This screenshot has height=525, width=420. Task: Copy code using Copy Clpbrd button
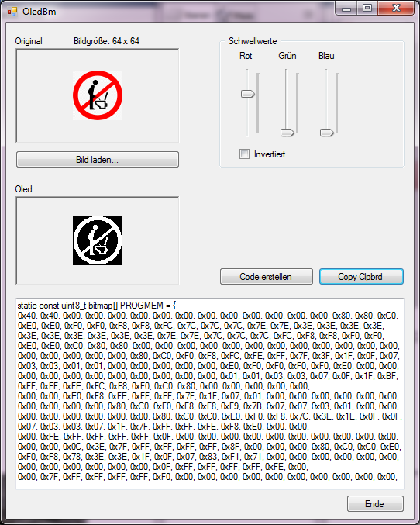coord(361,277)
